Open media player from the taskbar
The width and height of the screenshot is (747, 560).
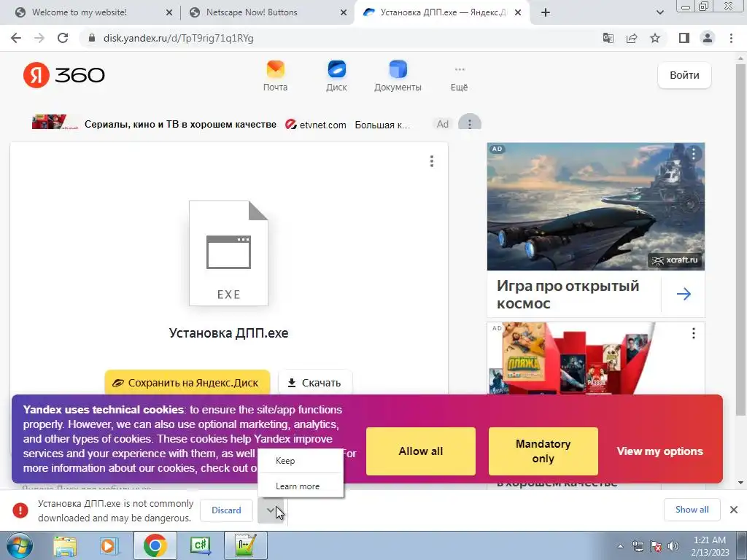(x=109, y=545)
